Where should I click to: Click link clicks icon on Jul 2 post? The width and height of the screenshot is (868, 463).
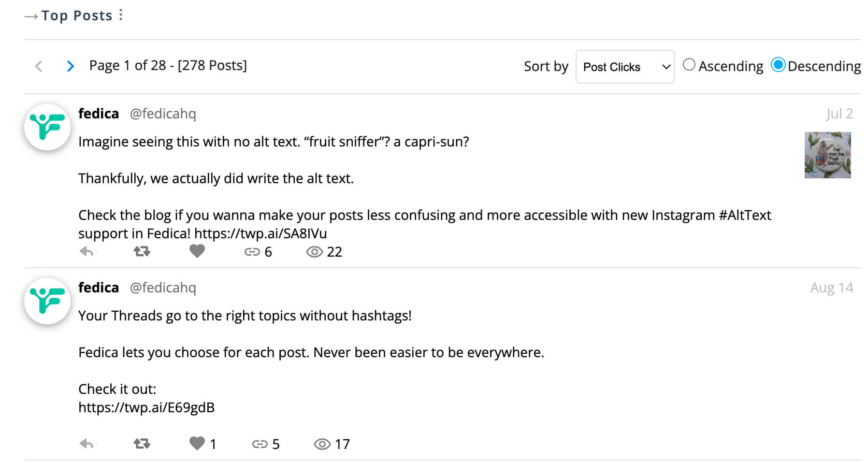click(252, 252)
